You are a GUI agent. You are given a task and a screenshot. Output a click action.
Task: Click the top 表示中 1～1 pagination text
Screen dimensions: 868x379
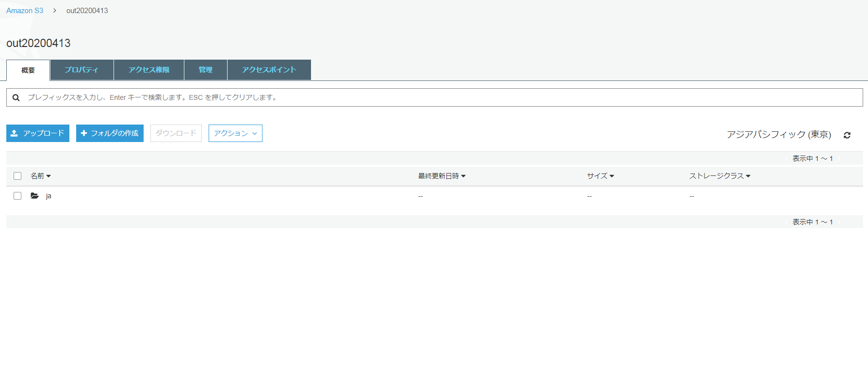[813, 158]
